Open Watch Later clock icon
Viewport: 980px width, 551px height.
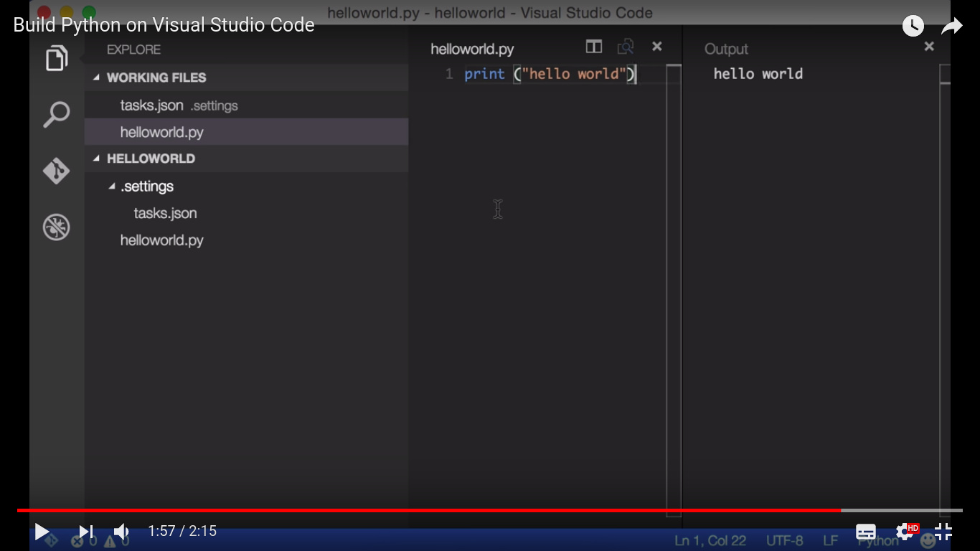[913, 27]
